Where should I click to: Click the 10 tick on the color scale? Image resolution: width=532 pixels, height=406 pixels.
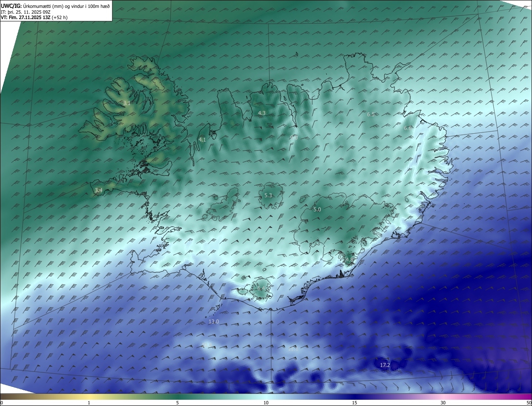(x=266, y=403)
